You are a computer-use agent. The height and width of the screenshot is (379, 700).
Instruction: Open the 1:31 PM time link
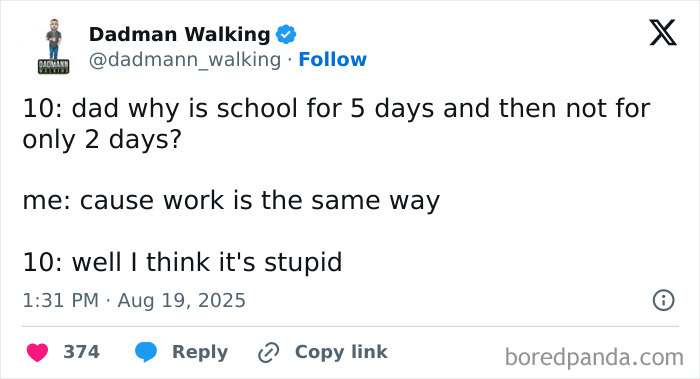pyautogui.click(x=61, y=300)
